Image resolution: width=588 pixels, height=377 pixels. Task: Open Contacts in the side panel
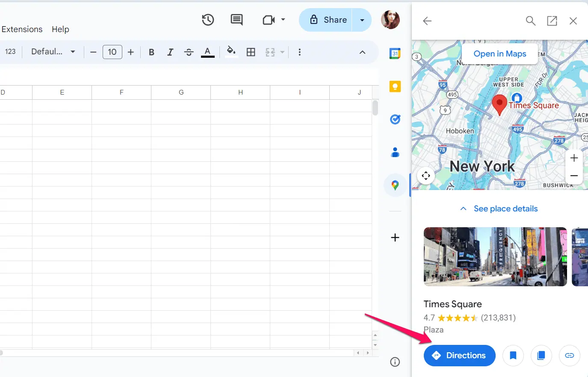pos(395,152)
